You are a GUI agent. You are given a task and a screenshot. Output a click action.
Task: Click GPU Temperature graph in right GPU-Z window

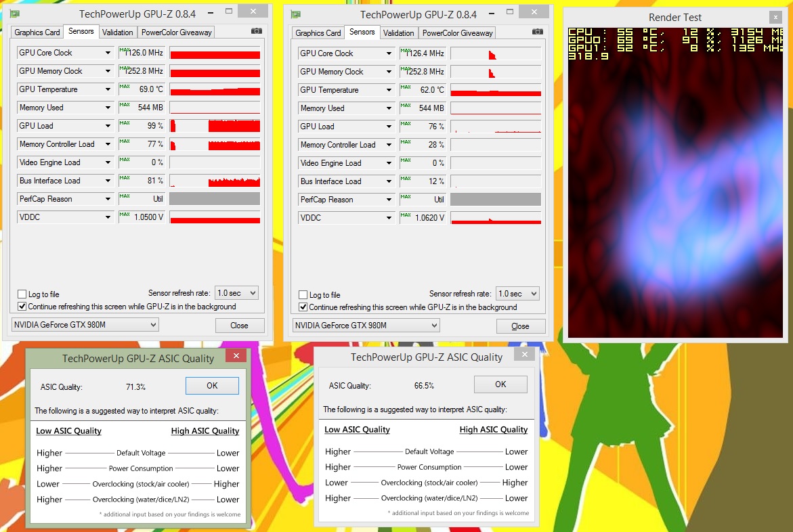point(496,89)
